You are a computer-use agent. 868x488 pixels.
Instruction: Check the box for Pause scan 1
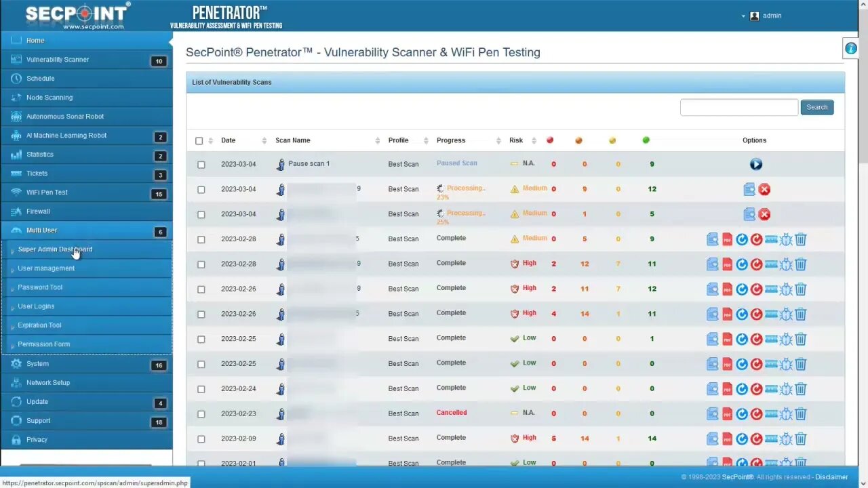coord(201,165)
